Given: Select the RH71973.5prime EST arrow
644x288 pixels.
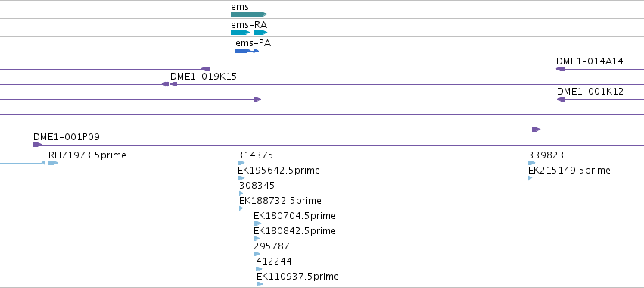Looking at the screenshot, I should point(52,163).
